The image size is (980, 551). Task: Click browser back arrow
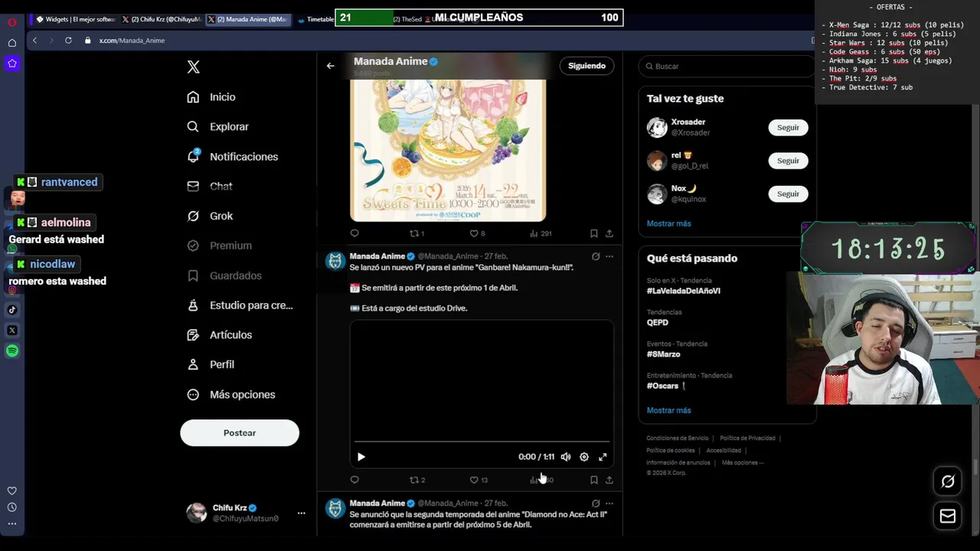(34, 41)
